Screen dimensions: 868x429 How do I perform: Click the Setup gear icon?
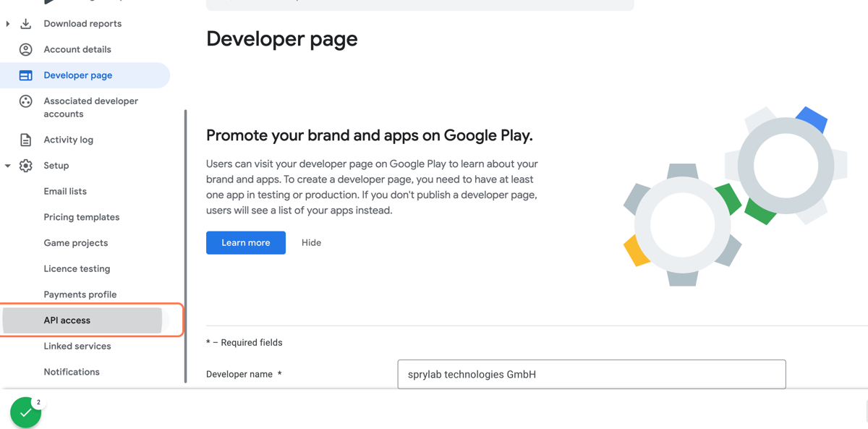25,166
